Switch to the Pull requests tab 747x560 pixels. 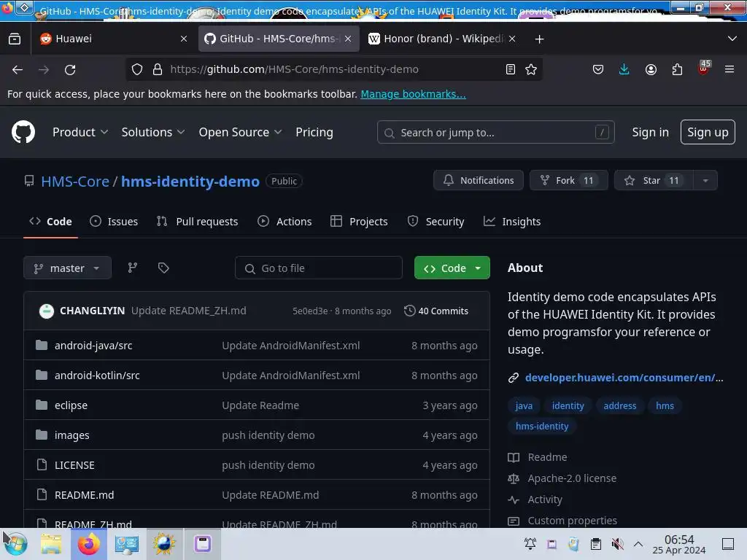coord(197,222)
